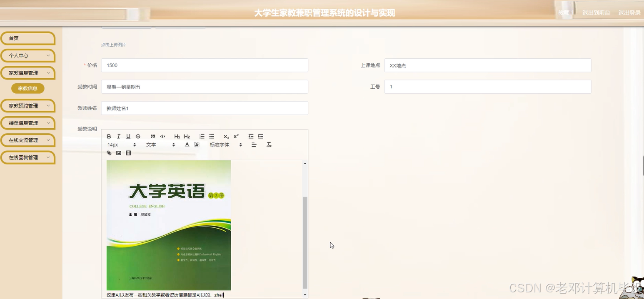The image size is (644, 299).
Task: Create an ordered numbered list
Action: (202, 137)
